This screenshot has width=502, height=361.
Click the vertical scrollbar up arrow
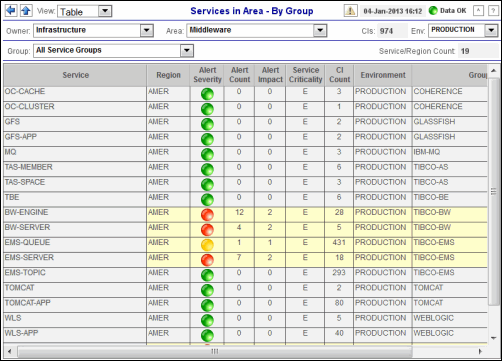tap(494, 71)
